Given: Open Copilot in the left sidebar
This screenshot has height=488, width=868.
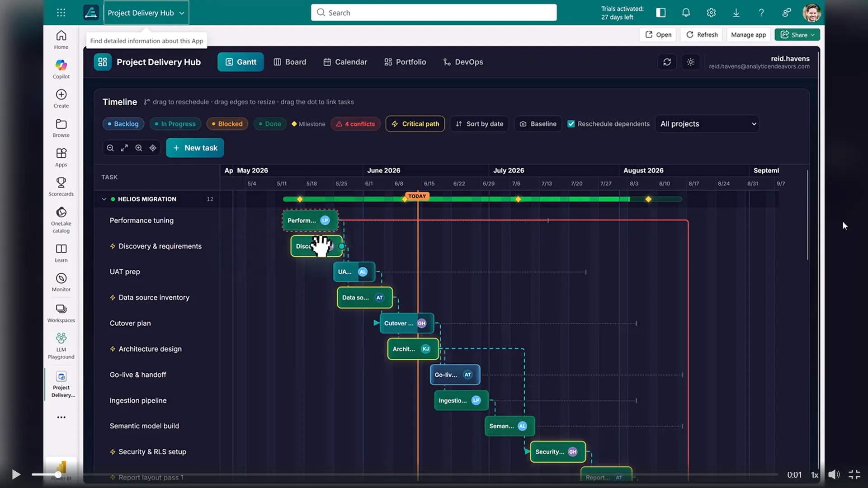Looking at the screenshot, I should [61, 69].
